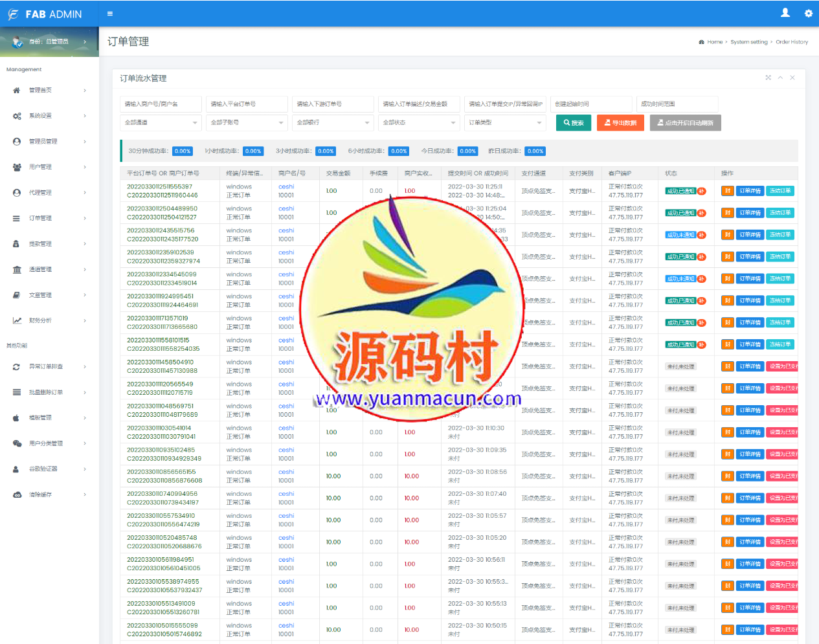Expand the 全部状态 status dropdown
The width and height of the screenshot is (819, 644).
point(419,122)
